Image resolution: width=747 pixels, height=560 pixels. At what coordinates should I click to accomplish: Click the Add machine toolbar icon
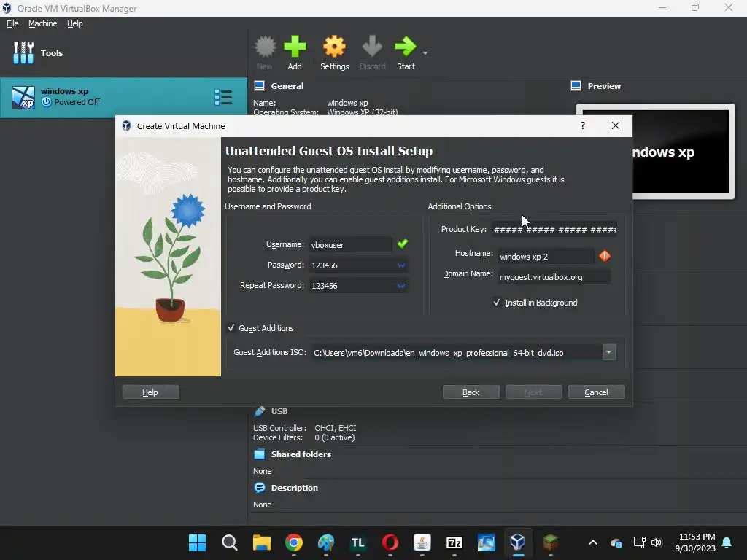coord(295,52)
